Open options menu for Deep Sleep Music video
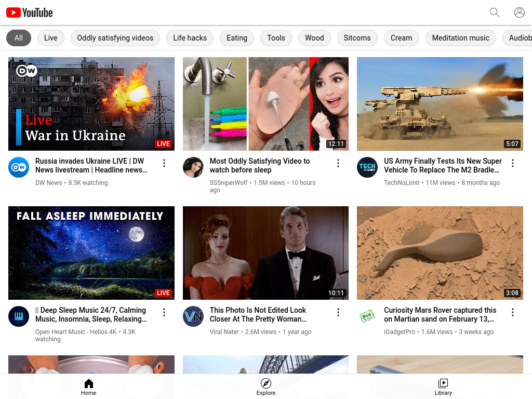 coord(164,312)
